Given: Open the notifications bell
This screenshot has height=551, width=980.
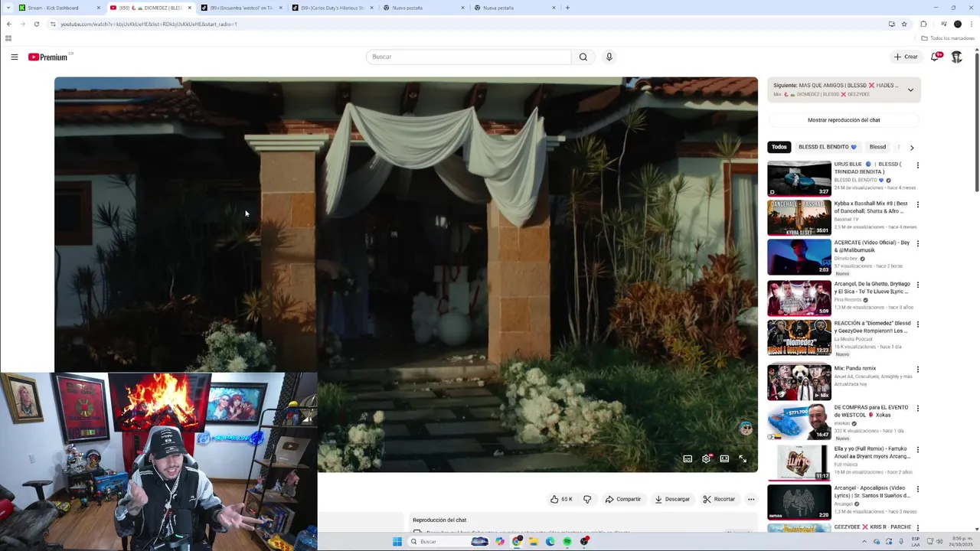Looking at the screenshot, I should pyautogui.click(x=936, y=57).
